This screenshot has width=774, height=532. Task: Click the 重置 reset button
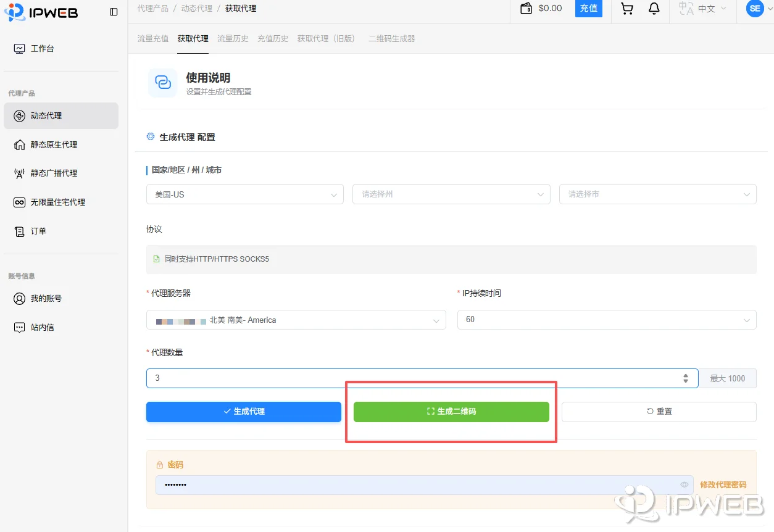tap(659, 412)
